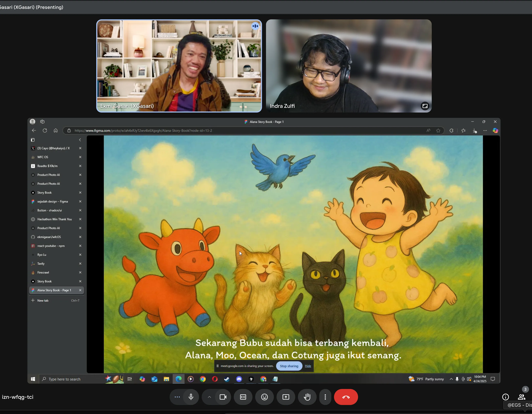Open Edge settings and more menu

point(485,130)
